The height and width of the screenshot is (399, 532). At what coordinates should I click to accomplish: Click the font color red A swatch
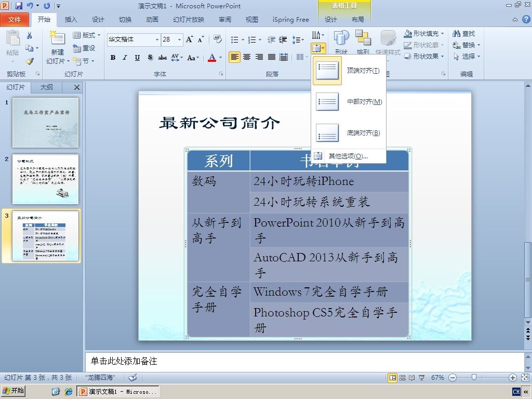point(212,58)
